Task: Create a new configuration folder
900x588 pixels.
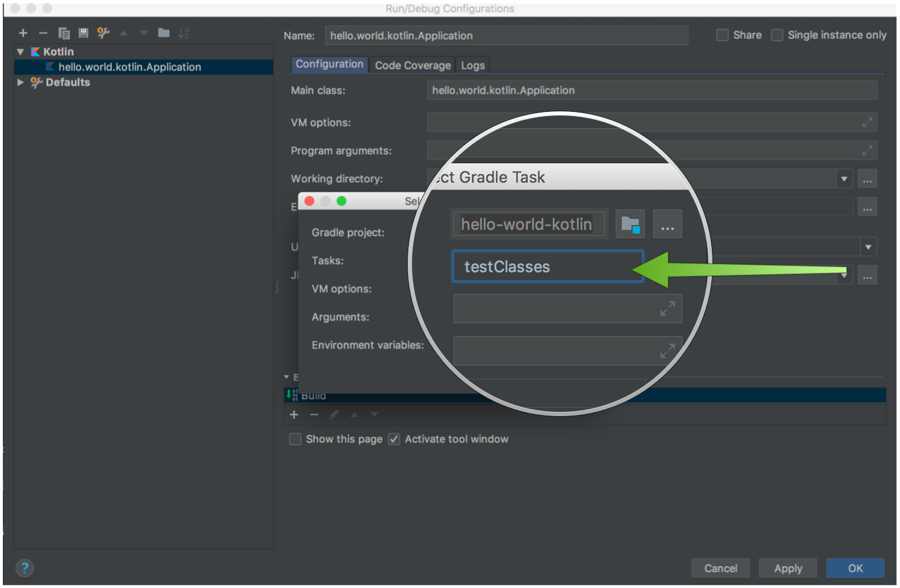Action: (163, 33)
